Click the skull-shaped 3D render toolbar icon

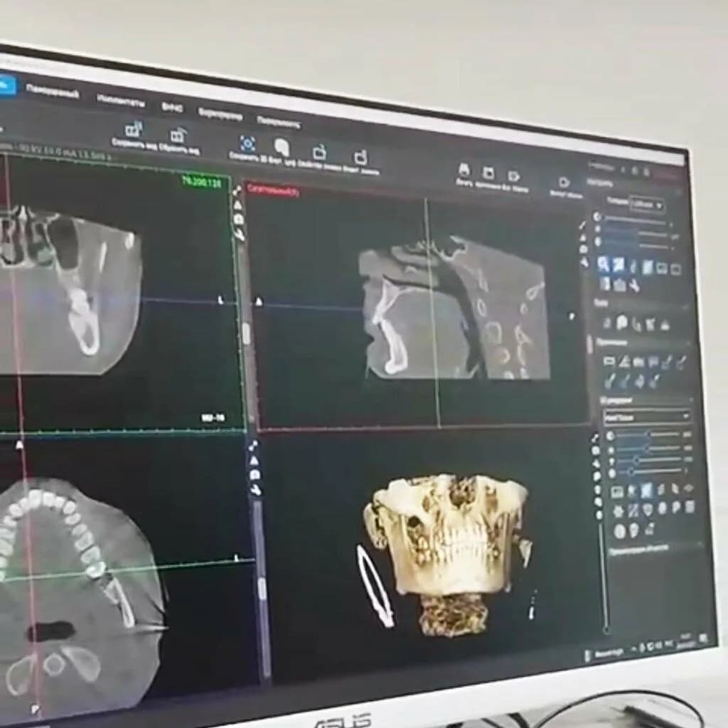click(x=282, y=148)
